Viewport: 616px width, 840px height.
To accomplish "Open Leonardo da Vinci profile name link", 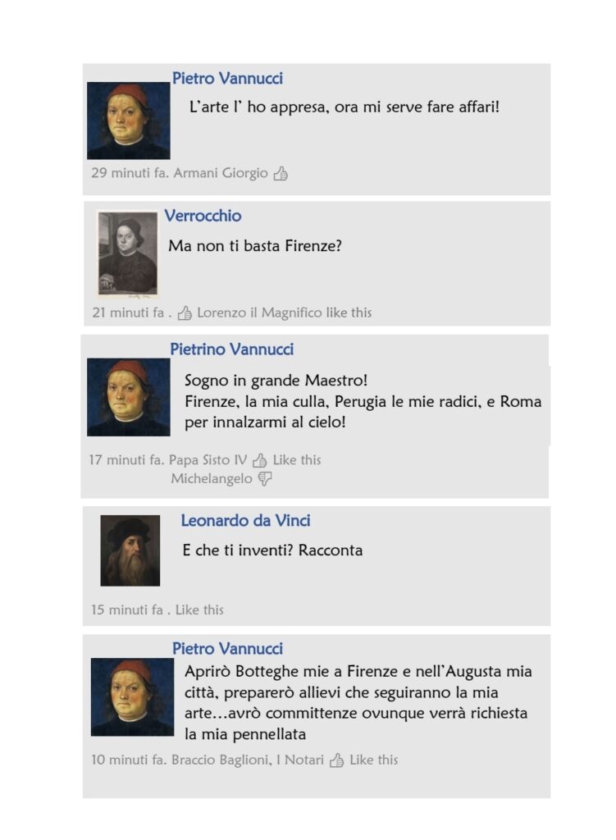I will click(x=245, y=520).
